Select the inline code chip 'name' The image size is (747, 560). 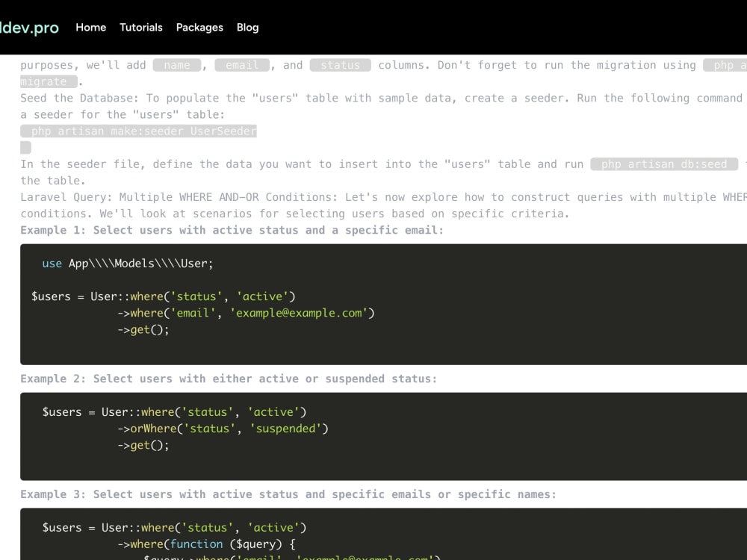[176, 65]
